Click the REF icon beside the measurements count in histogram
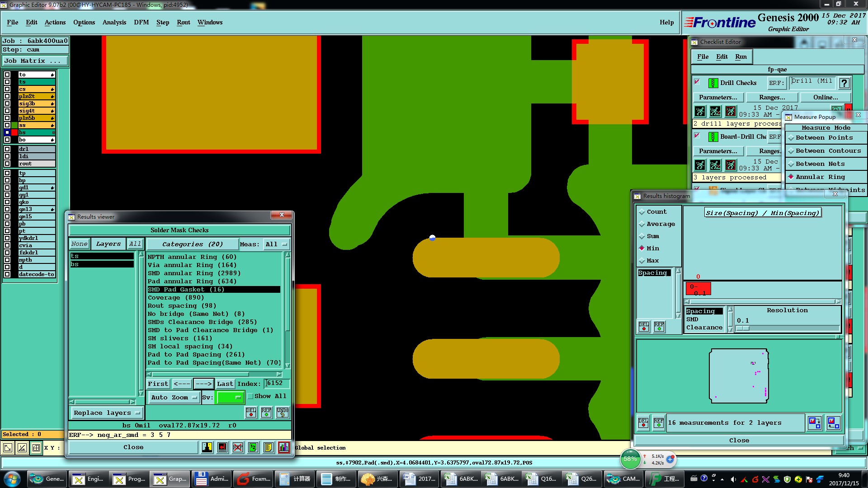This screenshot has height=488, width=868. point(659,423)
